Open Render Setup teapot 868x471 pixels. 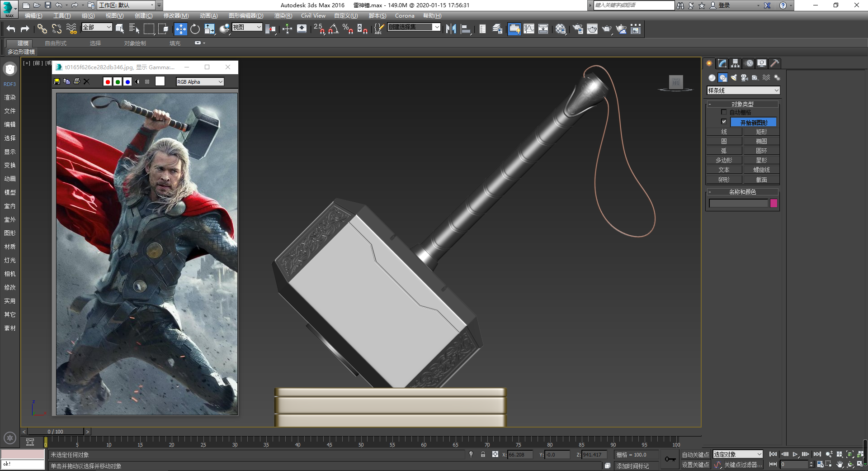point(578,29)
